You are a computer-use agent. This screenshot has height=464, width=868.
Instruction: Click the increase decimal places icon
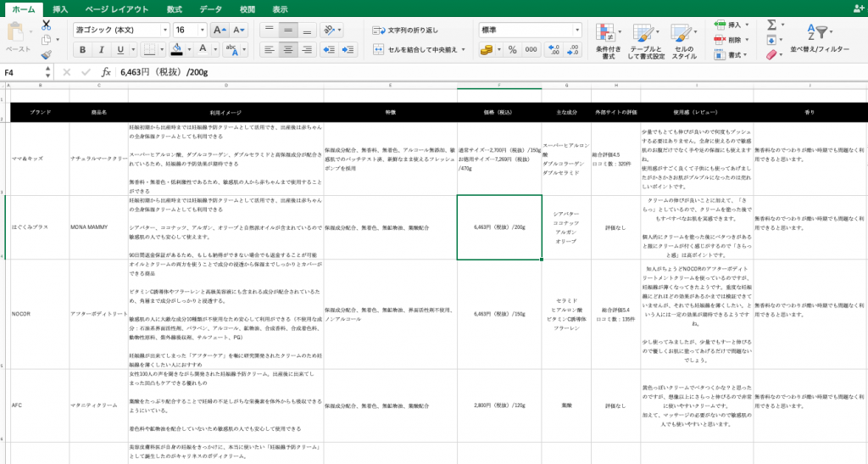coord(553,50)
